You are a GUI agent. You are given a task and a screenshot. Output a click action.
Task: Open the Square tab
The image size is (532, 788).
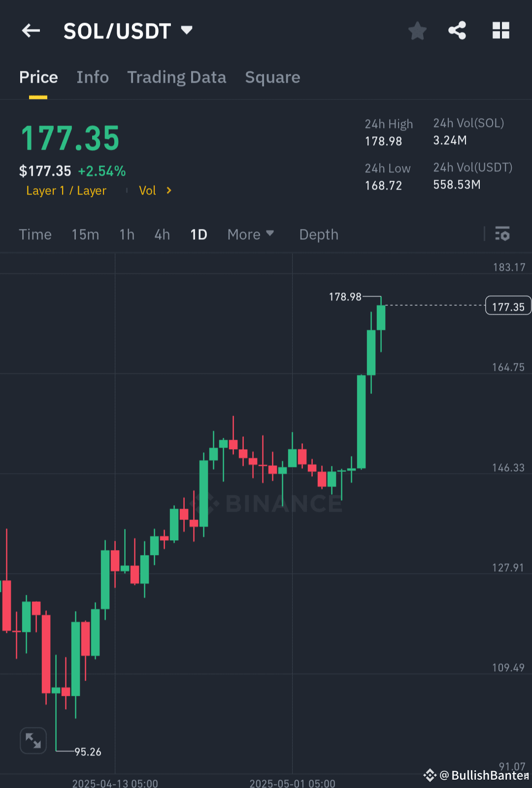tap(272, 77)
